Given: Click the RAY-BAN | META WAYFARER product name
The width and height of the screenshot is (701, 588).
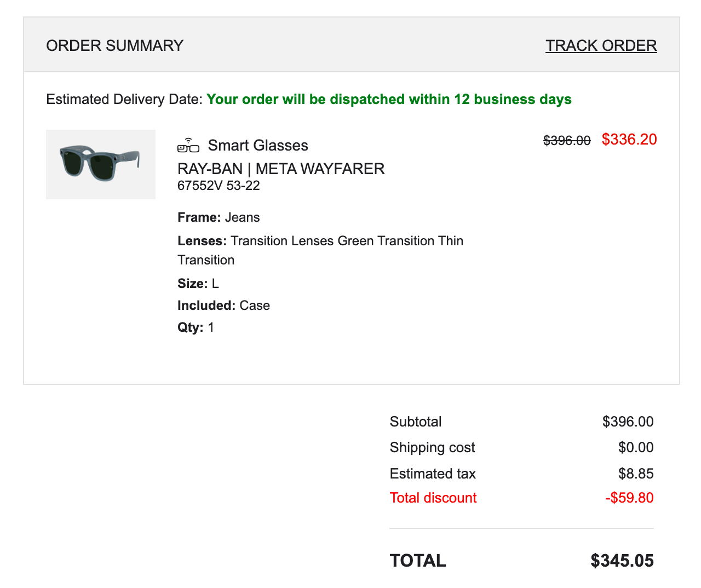Looking at the screenshot, I should click(x=281, y=169).
